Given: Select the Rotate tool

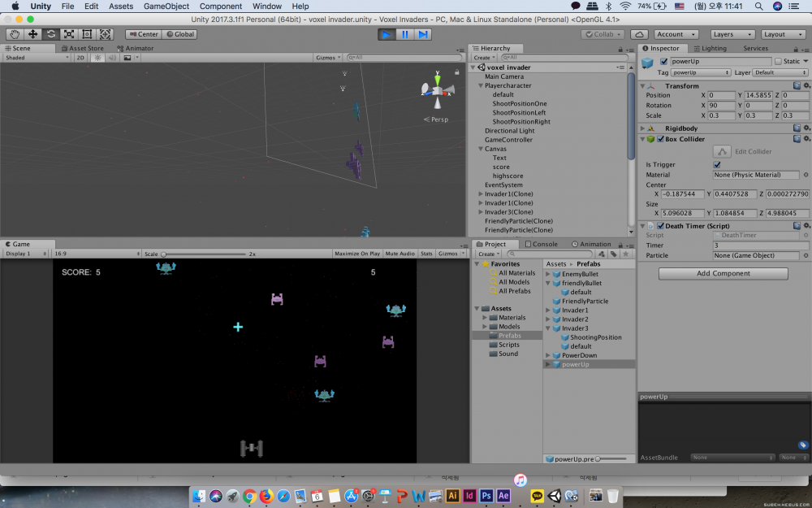Looking at the screenshot, I should point(50,34).
